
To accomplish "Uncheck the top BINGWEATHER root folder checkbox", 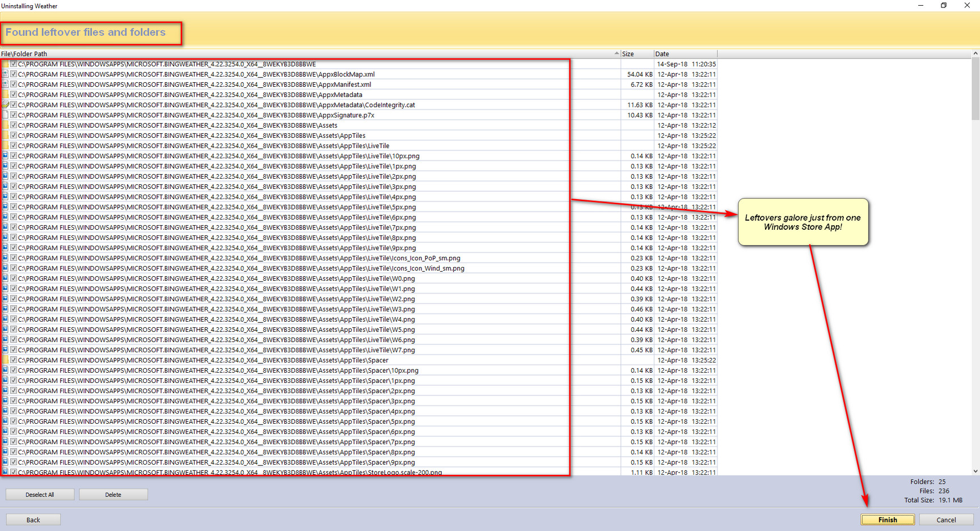I will 14,64.
